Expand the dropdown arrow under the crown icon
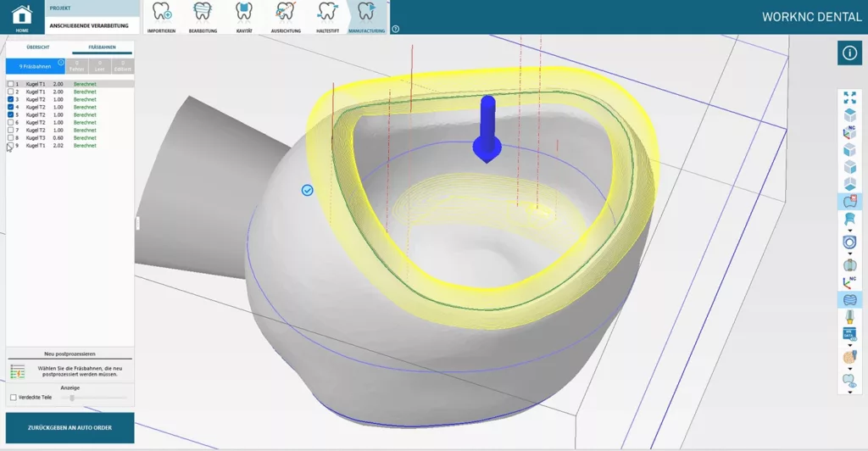The width and height of the screenshot is (868, 451). click(x=849, y=231)
